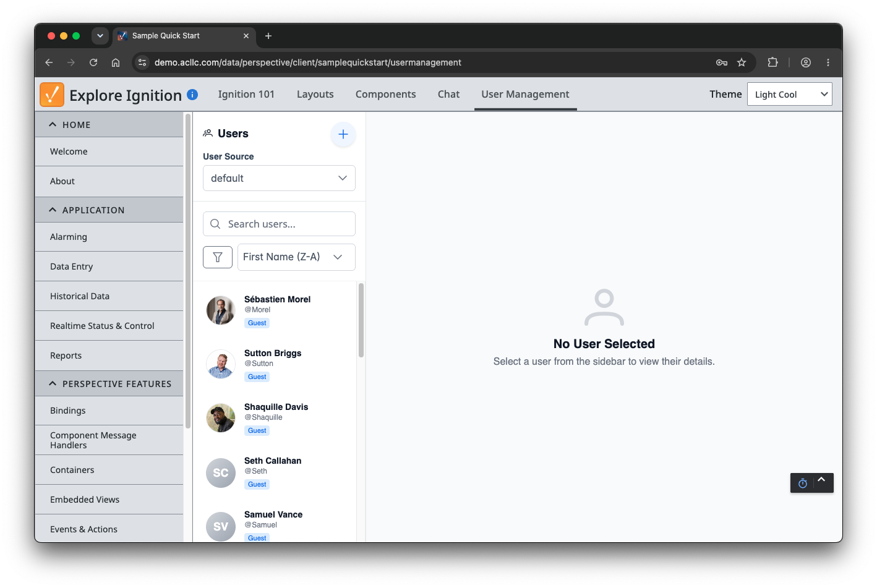Image resolution: width=877 pixels, height=588 pixels.
Task: Collapse the PERSPECTIVE FEATURES section
Action: (x=109, y=384)
